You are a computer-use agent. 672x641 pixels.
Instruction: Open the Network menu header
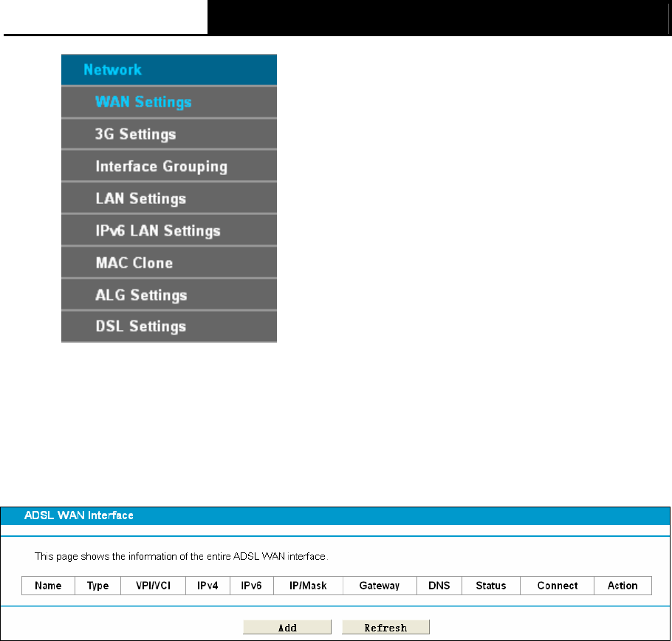[x=169, y=69]
